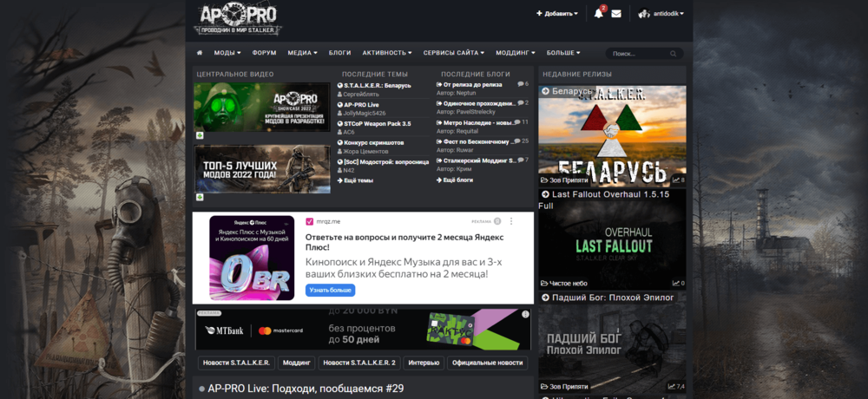Expand the МОДЫ menu

(227, 53)
